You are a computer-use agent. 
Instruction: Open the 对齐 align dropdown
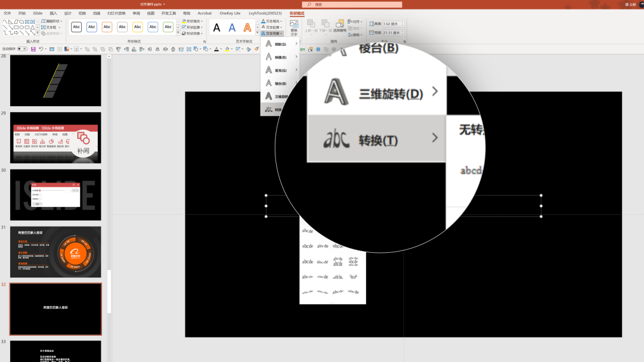[x=355, y=21]
